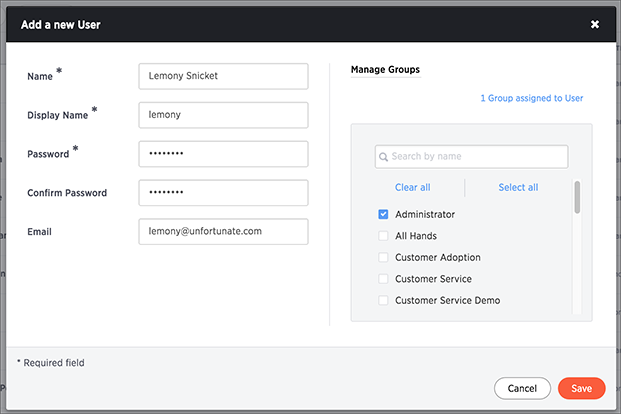This screenshot has height=414, width=621.
Task: Click Clear all groups link
Action: pyautogui.click(x=412, y=187)
